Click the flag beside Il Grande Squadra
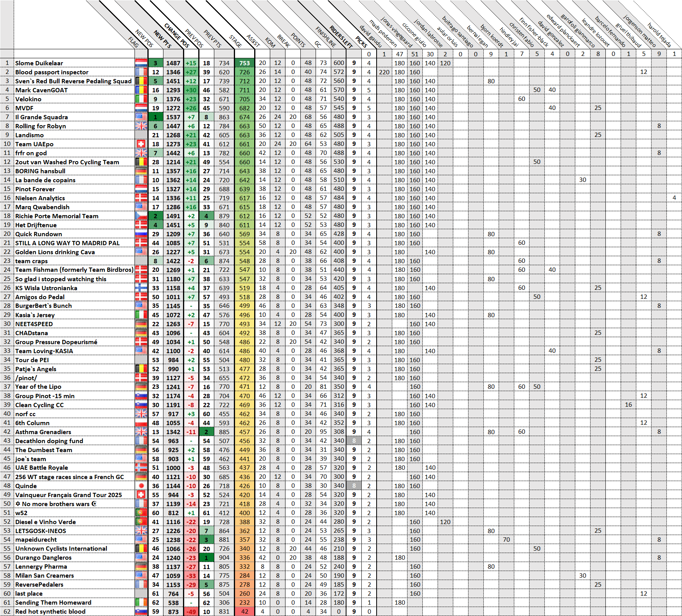The width and height of the screenshot is (682, 616). click(141, 117)
